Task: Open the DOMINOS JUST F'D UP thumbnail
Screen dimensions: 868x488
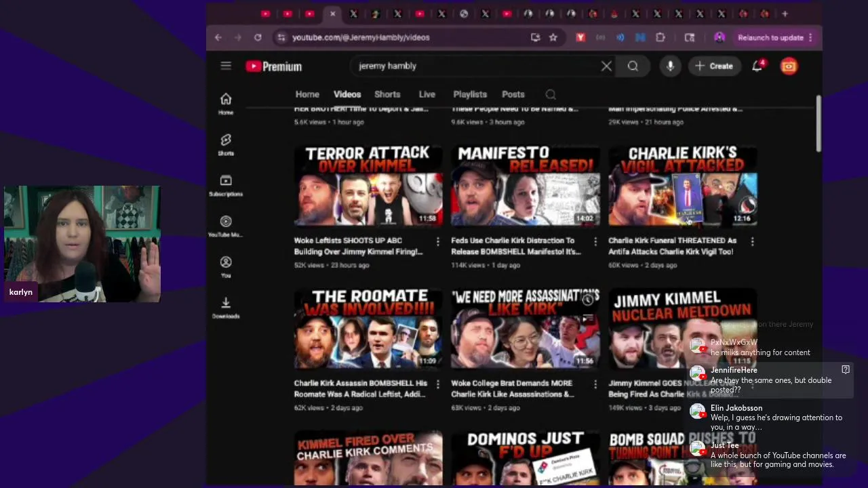Action: click(x=526, y=458)
